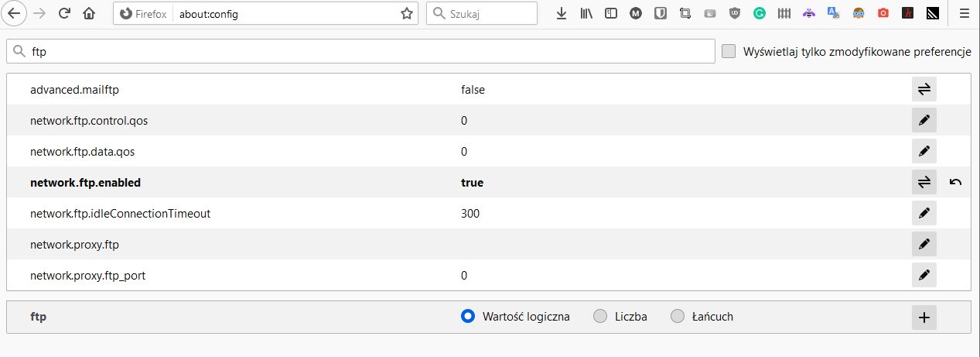Reset network.ftp.enabled to its default value
The height and width of the screenshot is (357, 980).
coord(955,182)
